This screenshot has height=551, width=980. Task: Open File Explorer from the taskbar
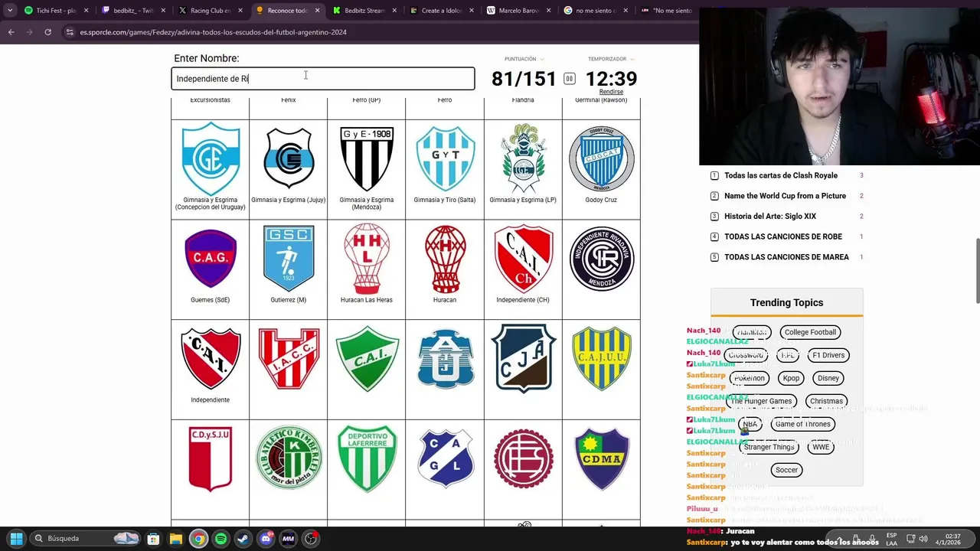pyautogui.click(x=176, y=539)
